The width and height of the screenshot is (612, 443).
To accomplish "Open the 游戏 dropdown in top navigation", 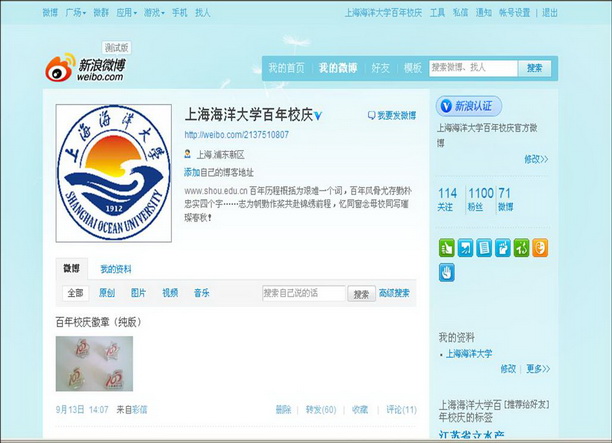I will 153,13.
